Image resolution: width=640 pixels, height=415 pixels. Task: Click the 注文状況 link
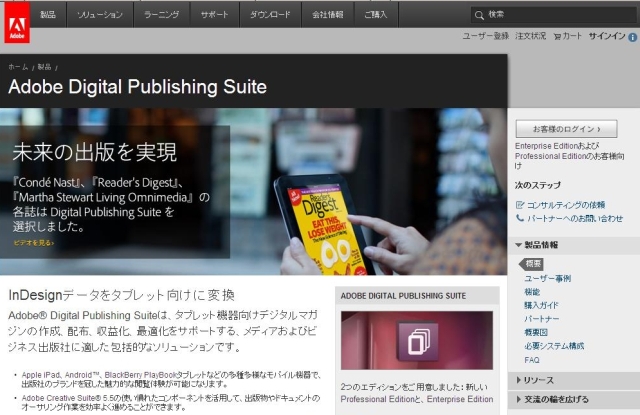(x=531, y=36)
